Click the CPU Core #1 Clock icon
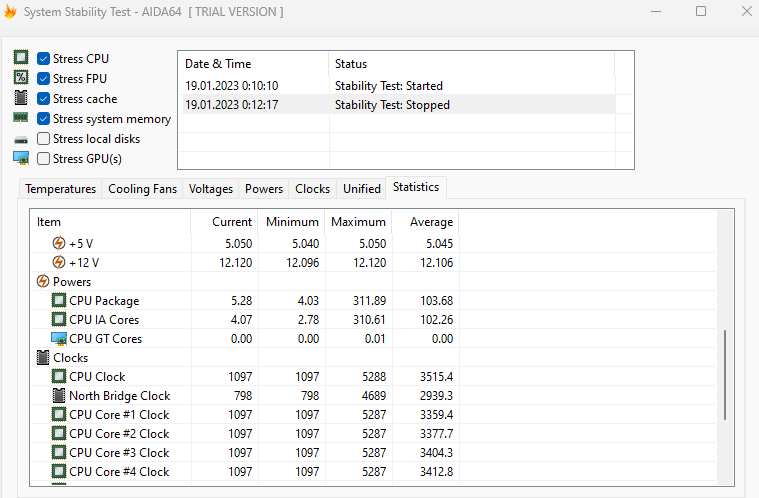 tap(59, 415)
